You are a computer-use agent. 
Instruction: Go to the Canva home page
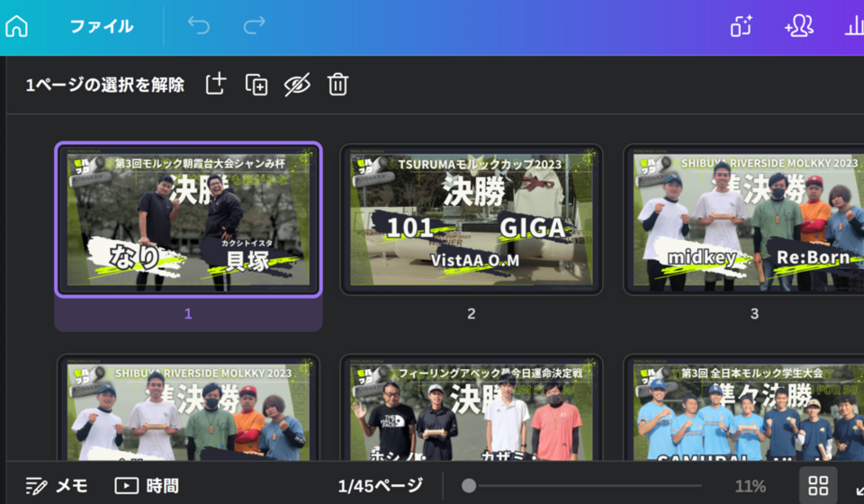16,26
